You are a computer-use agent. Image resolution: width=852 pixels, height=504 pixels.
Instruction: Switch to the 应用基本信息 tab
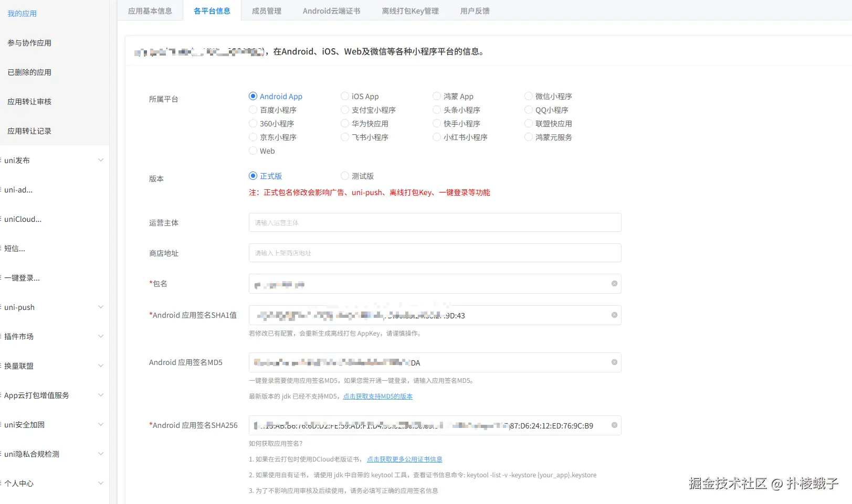coord(150,11)
